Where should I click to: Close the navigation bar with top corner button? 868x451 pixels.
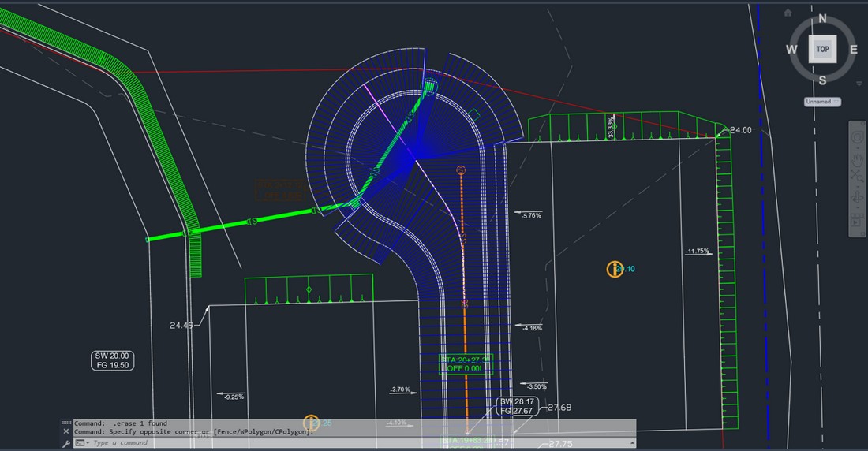point(862,124)
